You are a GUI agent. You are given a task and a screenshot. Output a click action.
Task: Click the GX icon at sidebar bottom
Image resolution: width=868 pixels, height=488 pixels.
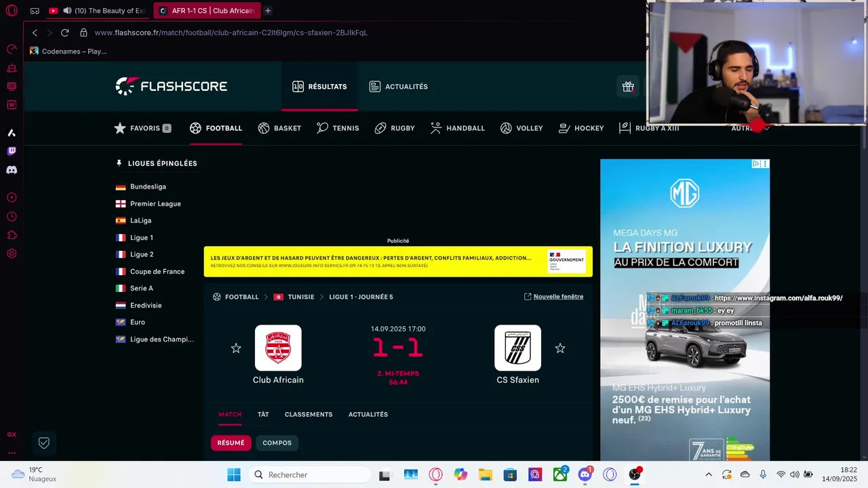click(x=12, y=434)
